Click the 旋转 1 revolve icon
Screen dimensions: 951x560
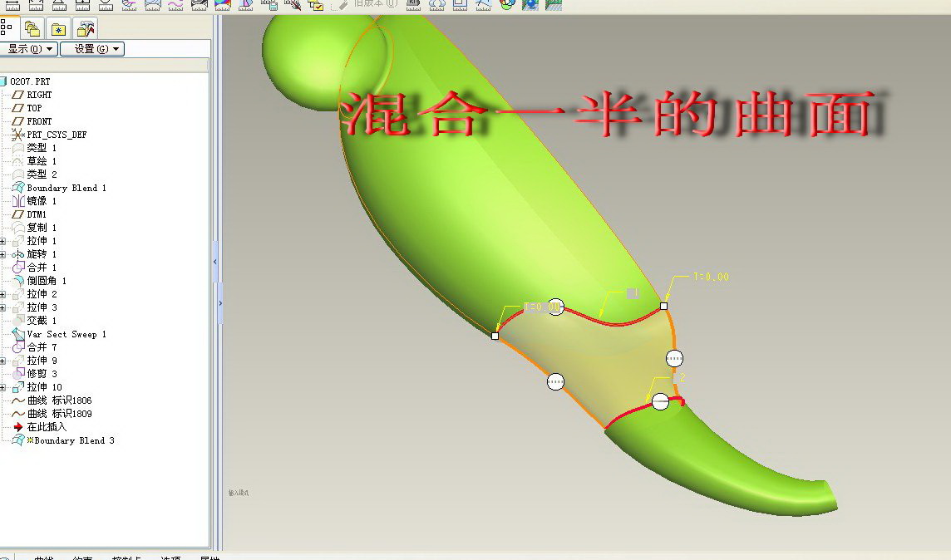click(18, 254)
